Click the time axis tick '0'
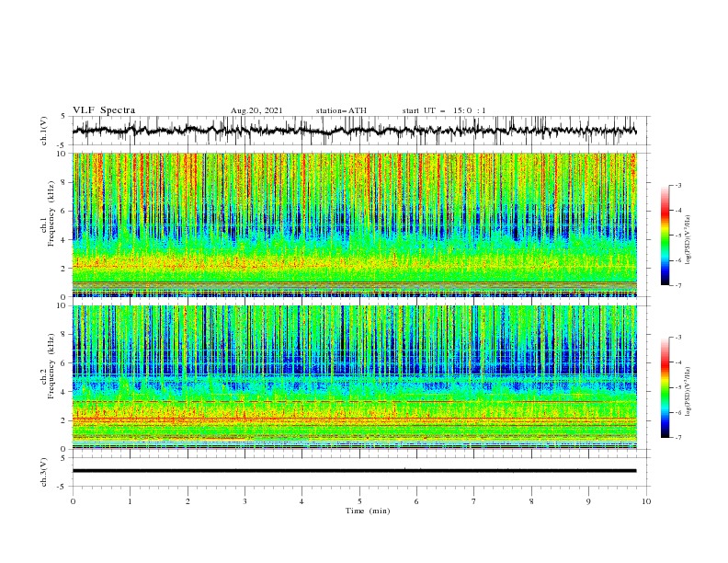 [73, 501]
